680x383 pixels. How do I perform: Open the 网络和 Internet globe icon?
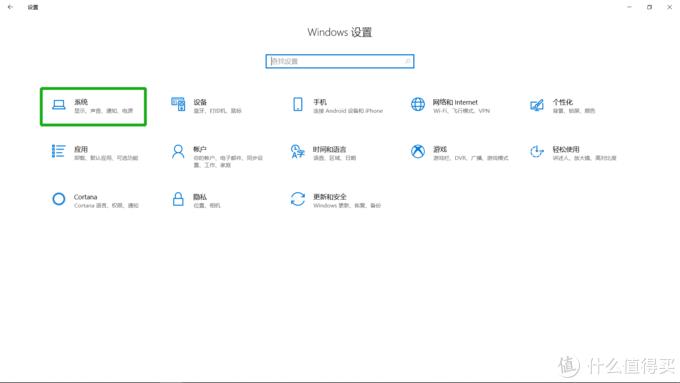tap(418, 104)
